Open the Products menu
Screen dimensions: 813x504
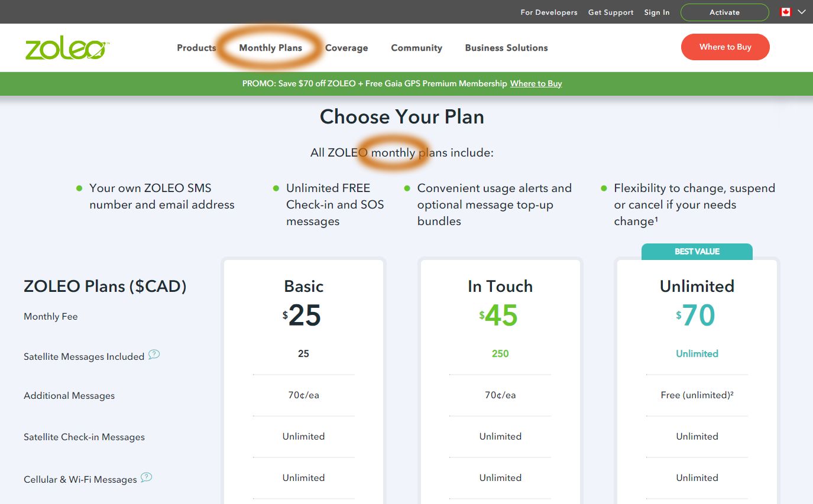(x=196, y=48)
